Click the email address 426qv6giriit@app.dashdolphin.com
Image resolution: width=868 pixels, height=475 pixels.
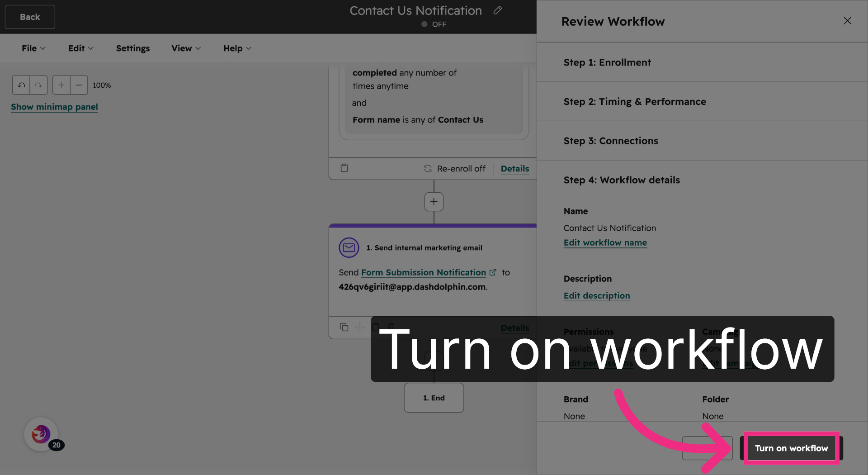point(412,287)
